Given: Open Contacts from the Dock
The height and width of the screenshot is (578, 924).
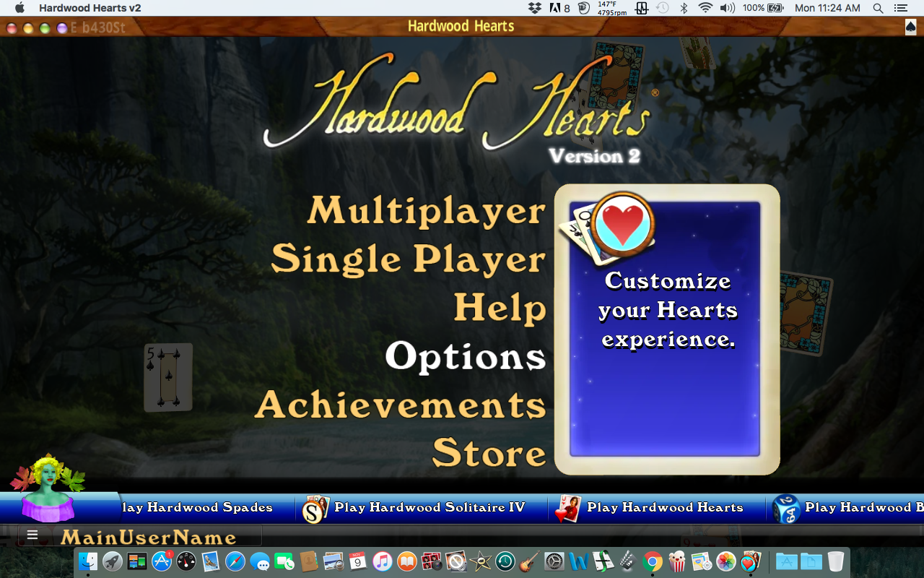Looking at the screenshot, I should [x=308, y=561].
